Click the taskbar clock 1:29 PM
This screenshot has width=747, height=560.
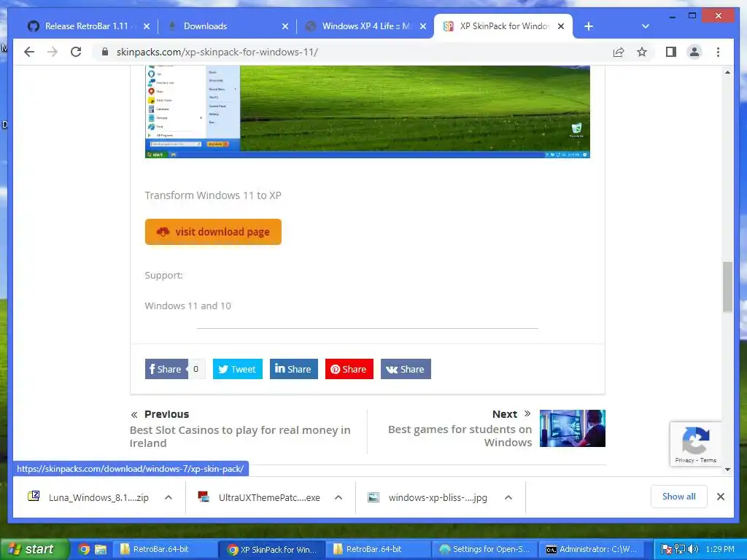click(x=720, y=549)
